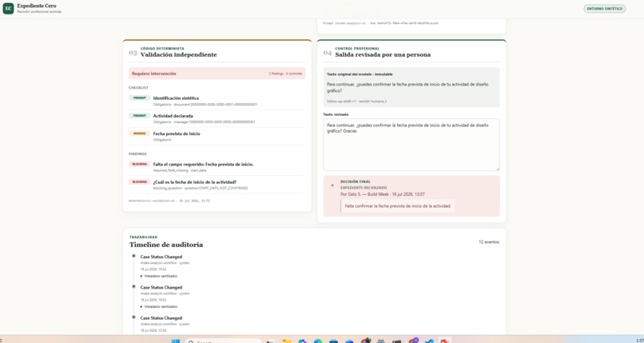Image resolution: width=644 pixels, height=343 pixels.
Task: Open Visual Studio Code from the taskbar
Action: tap(429, 341)
